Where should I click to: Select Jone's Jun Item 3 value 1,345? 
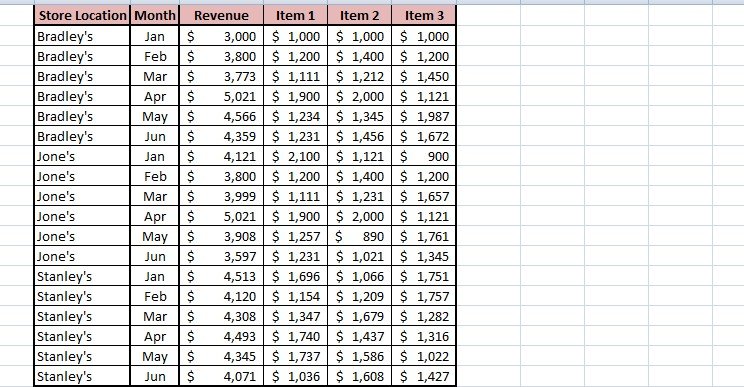pyautogui.click(x=424, y=257)
